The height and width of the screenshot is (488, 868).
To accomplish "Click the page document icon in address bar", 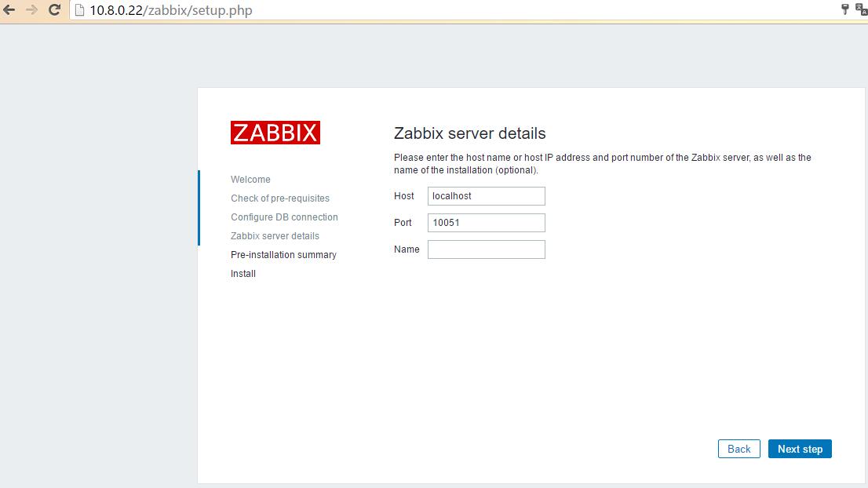I will [x=80, y=10].
